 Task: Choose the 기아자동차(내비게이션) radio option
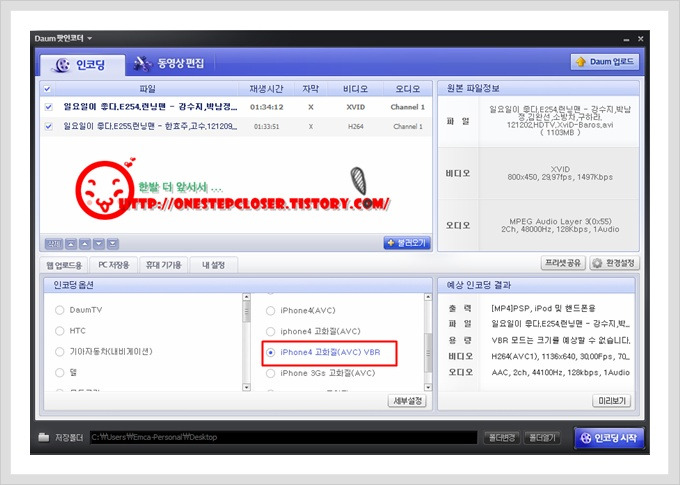pyautogui.click(x=59, y=351)
